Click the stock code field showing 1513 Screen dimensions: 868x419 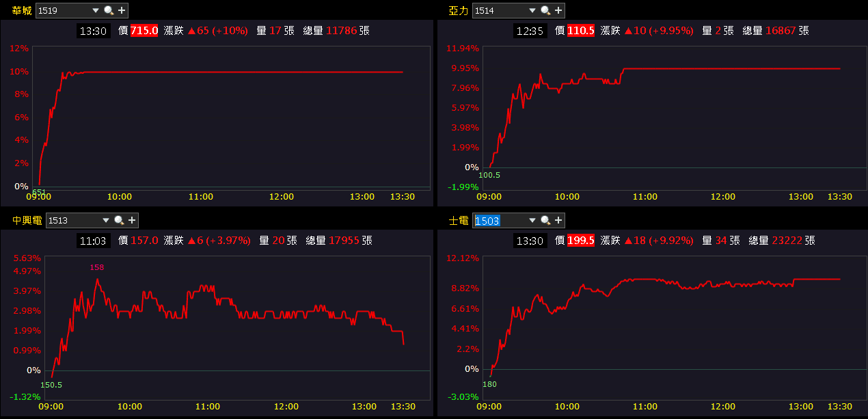point(74,220)
